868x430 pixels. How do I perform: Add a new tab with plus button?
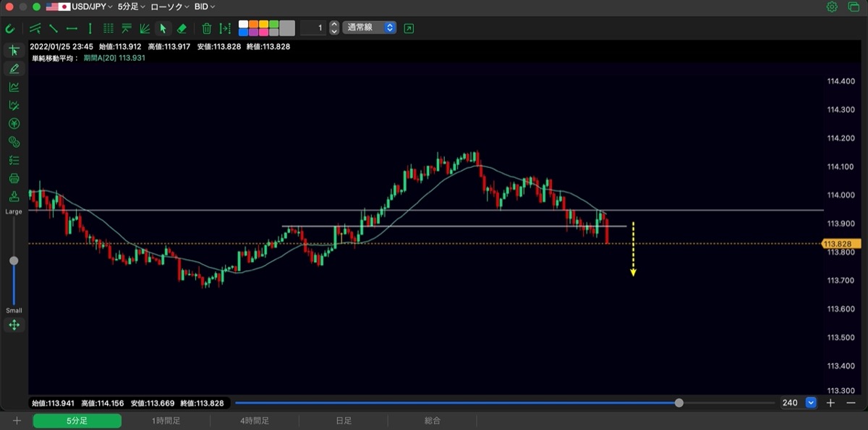click(17, 420)
